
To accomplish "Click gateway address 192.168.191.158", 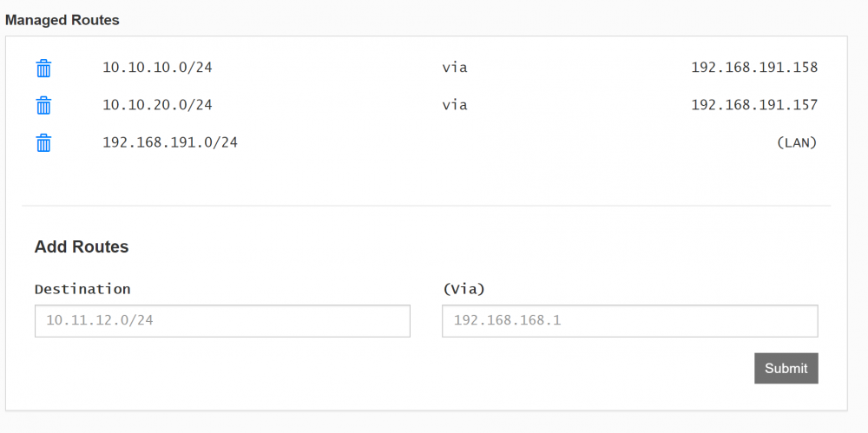I will pos(754,68).
